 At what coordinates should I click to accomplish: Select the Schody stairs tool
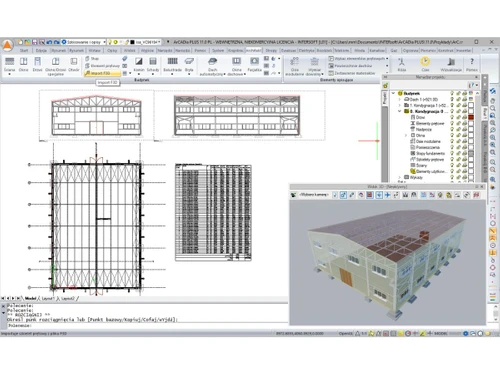153,64
